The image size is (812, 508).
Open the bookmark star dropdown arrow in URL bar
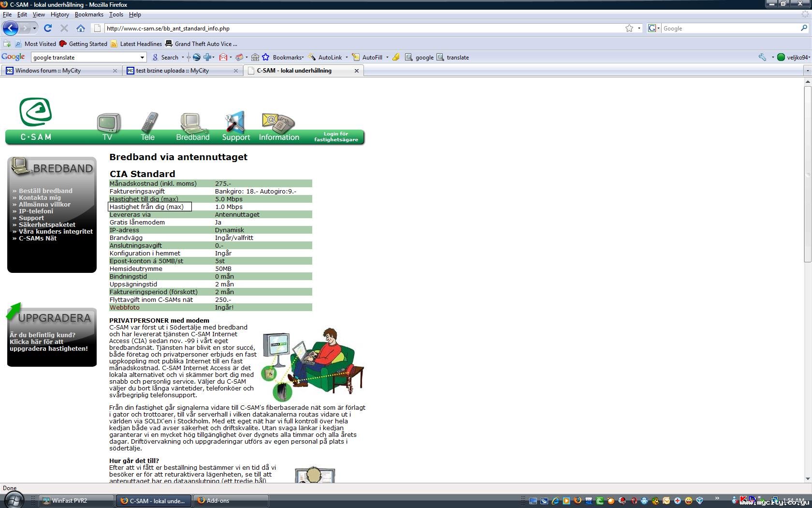[639, 28]
